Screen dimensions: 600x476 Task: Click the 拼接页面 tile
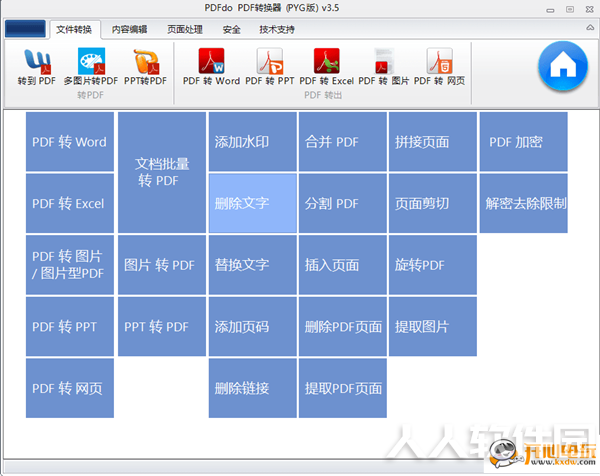[x=433, y=142]
